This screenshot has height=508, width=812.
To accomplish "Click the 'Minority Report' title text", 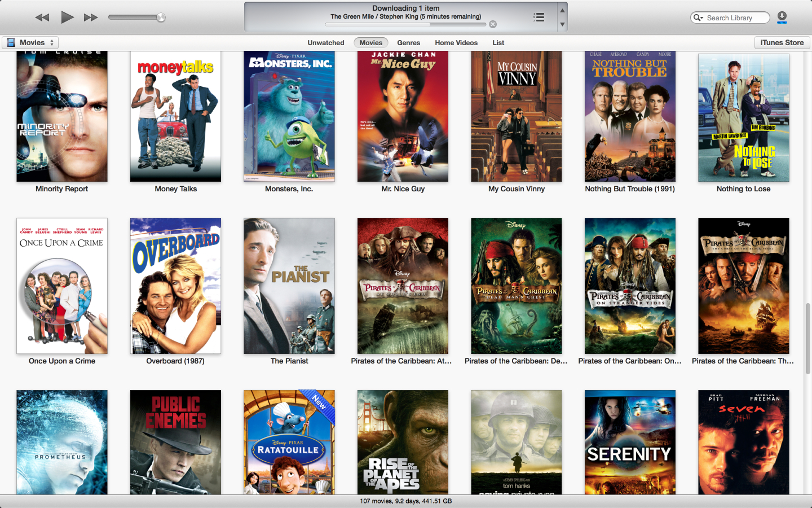I will click(x=62, y=189).
